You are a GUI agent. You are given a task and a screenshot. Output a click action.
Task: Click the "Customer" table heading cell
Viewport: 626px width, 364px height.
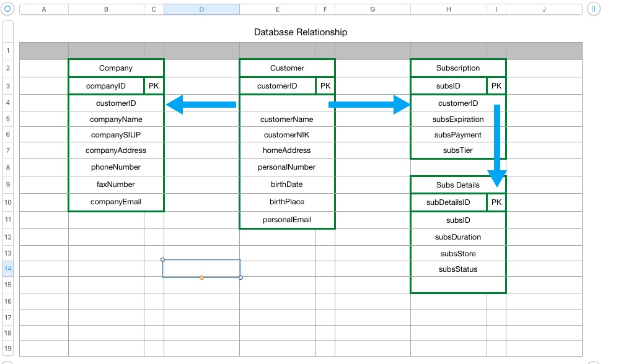[x=287, y=68]
